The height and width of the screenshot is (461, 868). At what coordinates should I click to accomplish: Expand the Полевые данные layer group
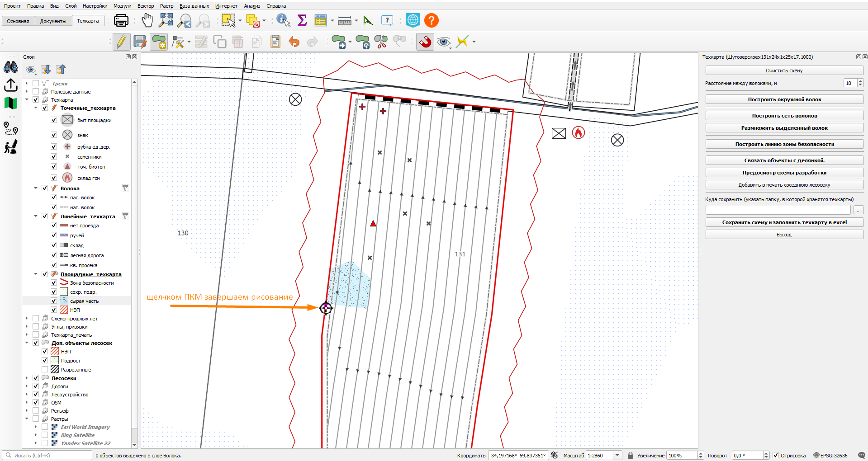point(27,92)
